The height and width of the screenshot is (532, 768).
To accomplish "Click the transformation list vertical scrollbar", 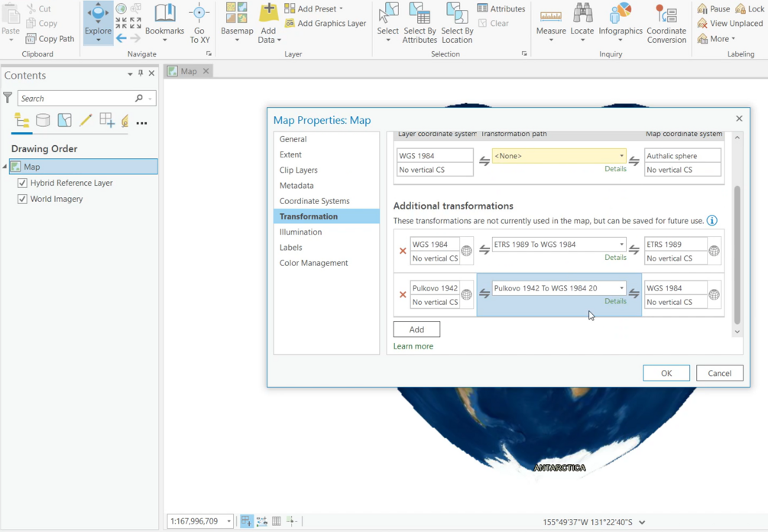I will [x=737, y=255].
